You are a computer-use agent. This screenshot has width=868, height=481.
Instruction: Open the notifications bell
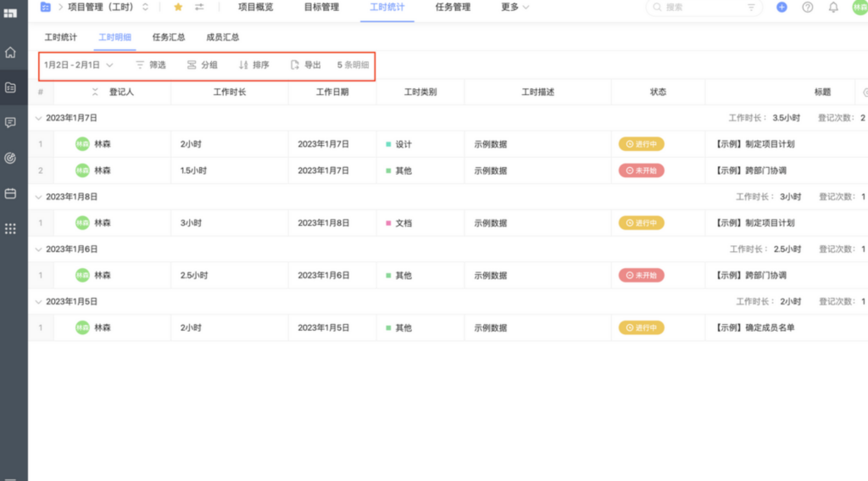click(833, 7)
